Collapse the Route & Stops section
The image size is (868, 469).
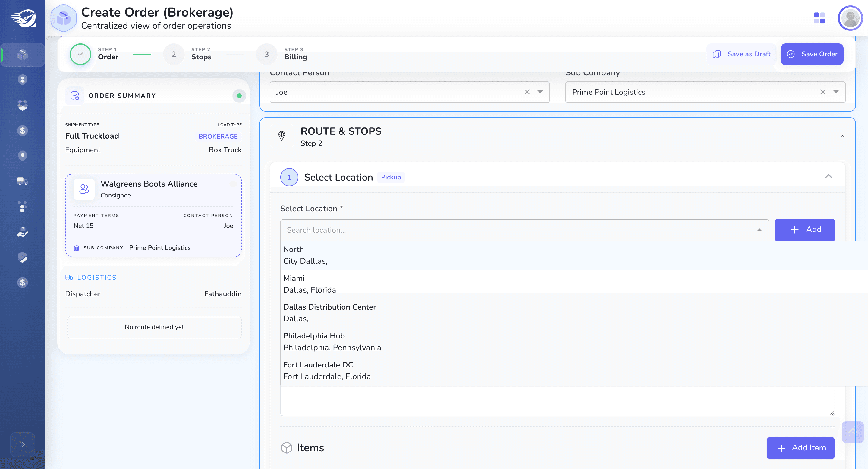click(842, 136)
